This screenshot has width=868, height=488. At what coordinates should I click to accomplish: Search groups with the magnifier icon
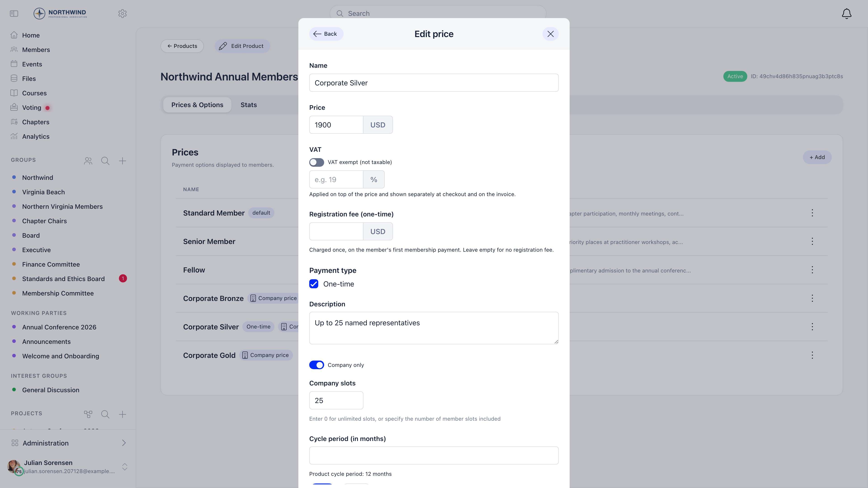click(x=105, y=161)
